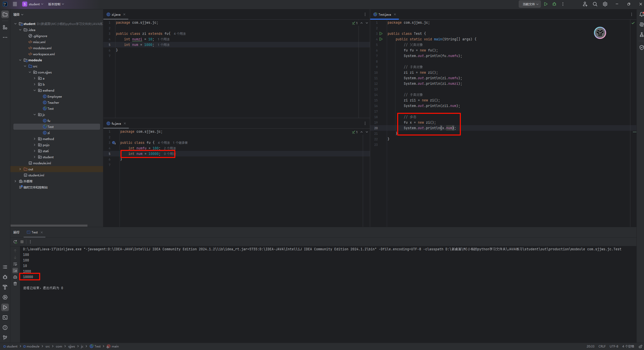644x350 pixels.
Task: Select the Test.java editor tab
Action: pyautogui.click(x=384, y=14)
